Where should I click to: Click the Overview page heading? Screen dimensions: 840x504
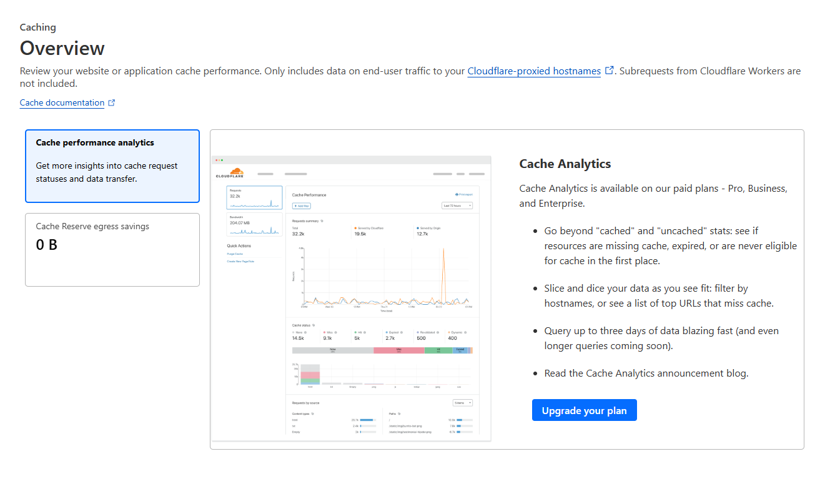(62, 48)
